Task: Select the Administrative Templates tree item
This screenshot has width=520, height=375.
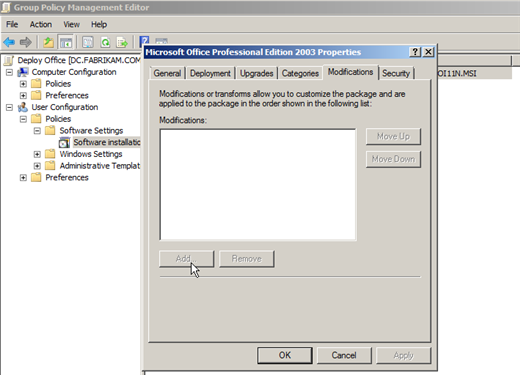Action: point(100,166)
